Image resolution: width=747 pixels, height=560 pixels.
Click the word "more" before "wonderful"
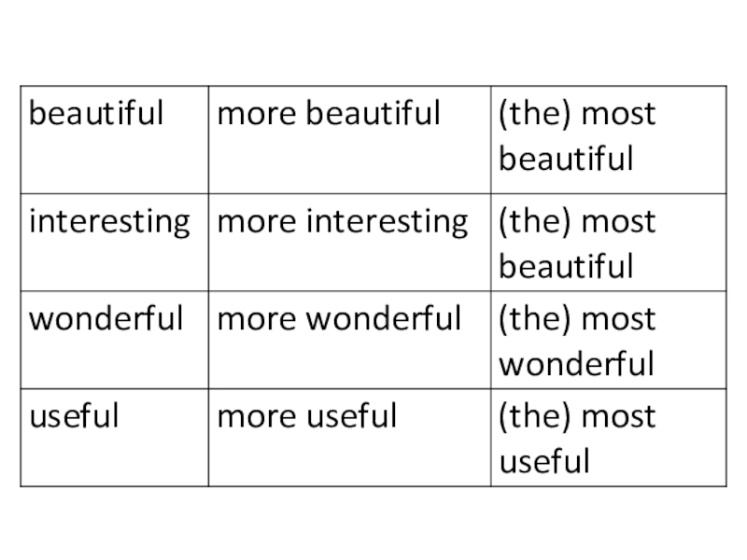[x=247, y=319]
